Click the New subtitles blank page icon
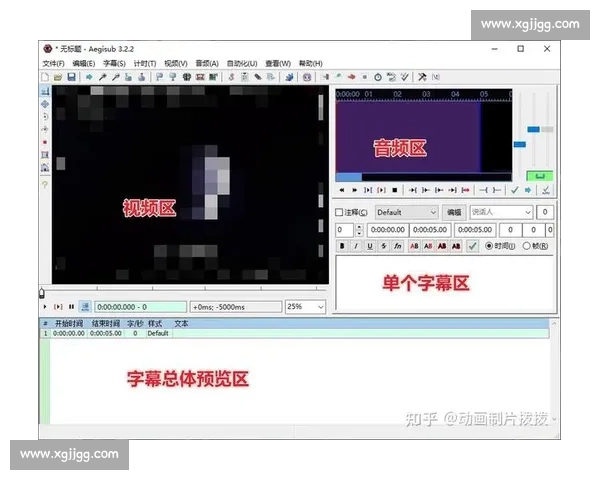This screenshot has height=480, width=600. point(45,77)
